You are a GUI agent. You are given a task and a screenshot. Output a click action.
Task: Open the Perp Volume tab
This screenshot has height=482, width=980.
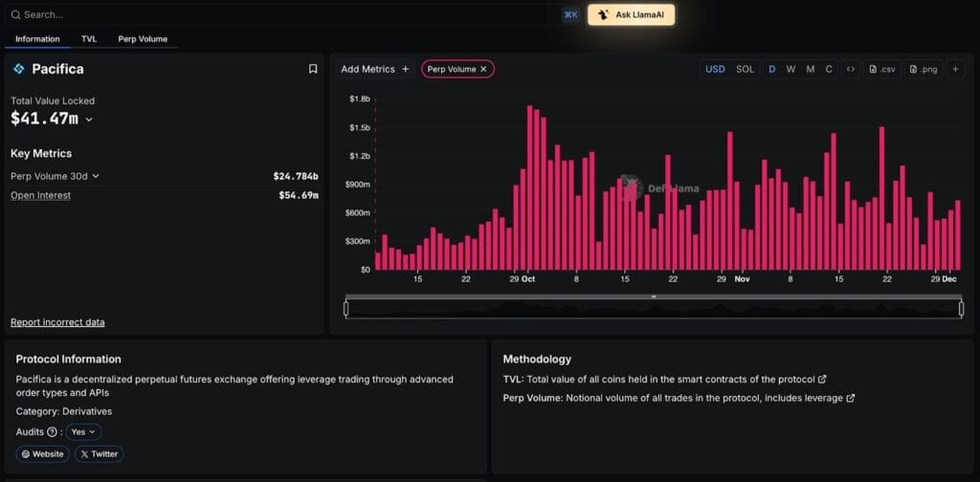tap(143, 39)
